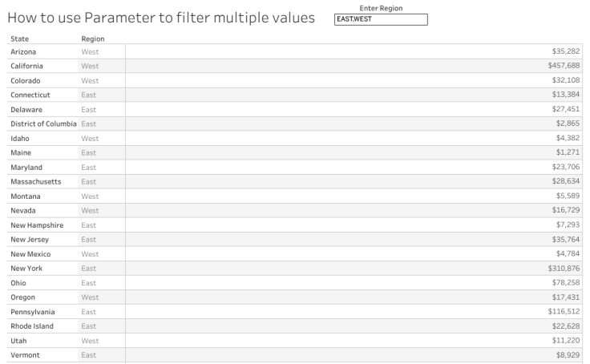Select the Arizona state cell
590x364 pixels.
pyautogui.click(x=22, y=51)
